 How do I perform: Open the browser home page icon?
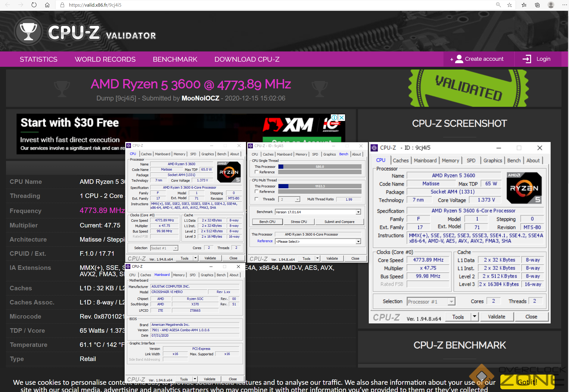(x=47, y=5)
